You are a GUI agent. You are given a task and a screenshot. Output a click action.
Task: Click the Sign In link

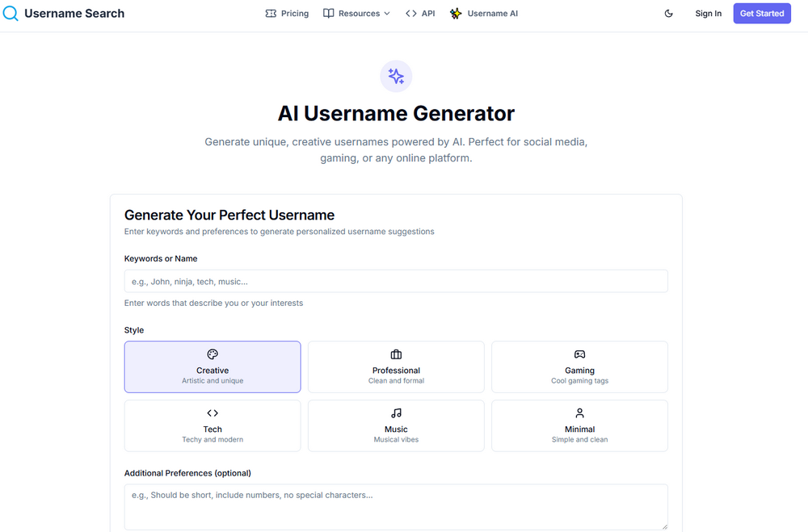click(x=708, y=13)
